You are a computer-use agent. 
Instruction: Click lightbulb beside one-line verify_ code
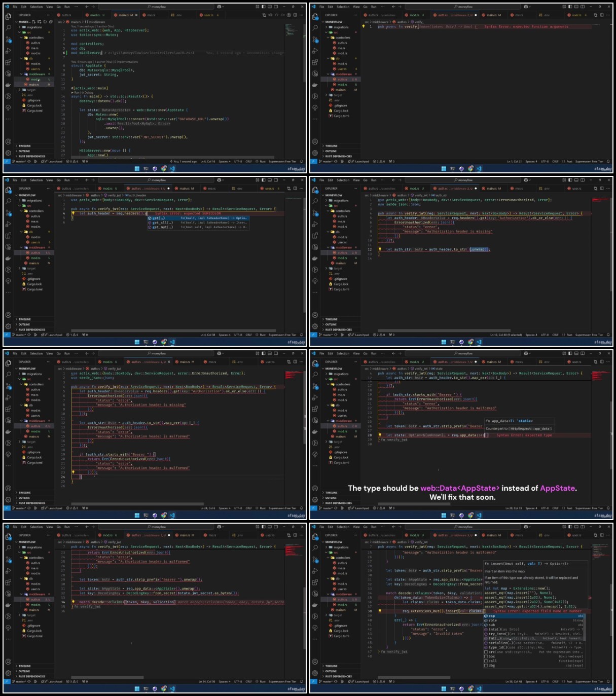coord(364,26)
